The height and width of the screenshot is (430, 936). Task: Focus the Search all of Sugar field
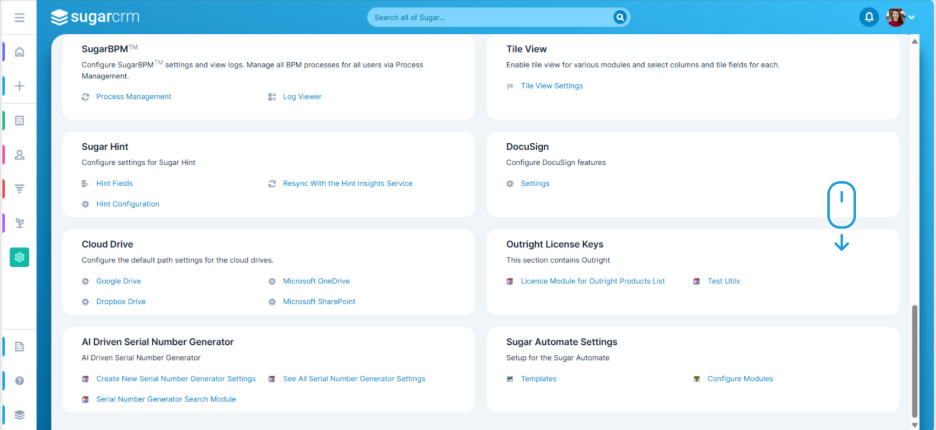(x=490, y=17)
